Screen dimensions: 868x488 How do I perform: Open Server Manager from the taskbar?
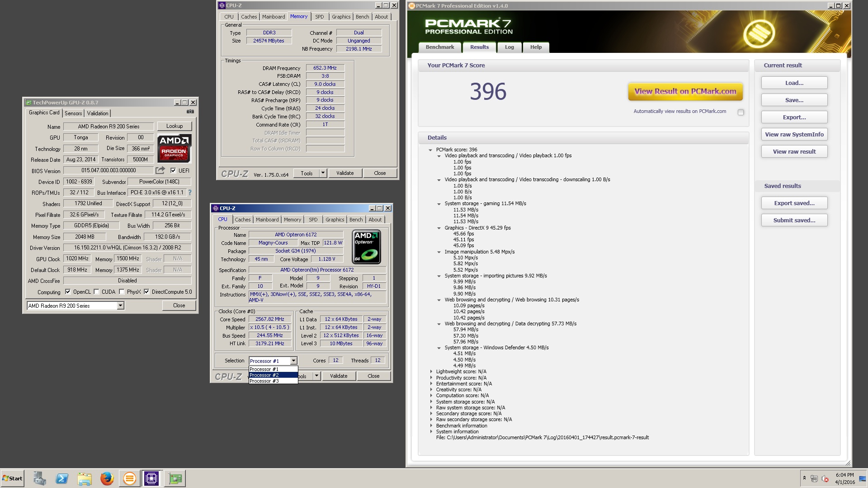pyautogui.click(x=40, y=479)
